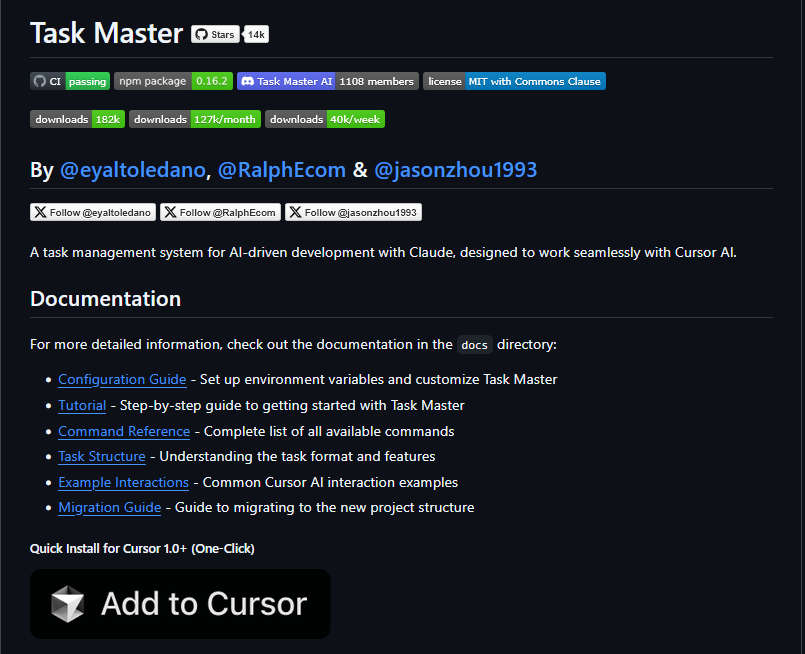This screenshot has height=654, width=805.
Task: Click the Task Master heading
Action: [x=107, y=33]
